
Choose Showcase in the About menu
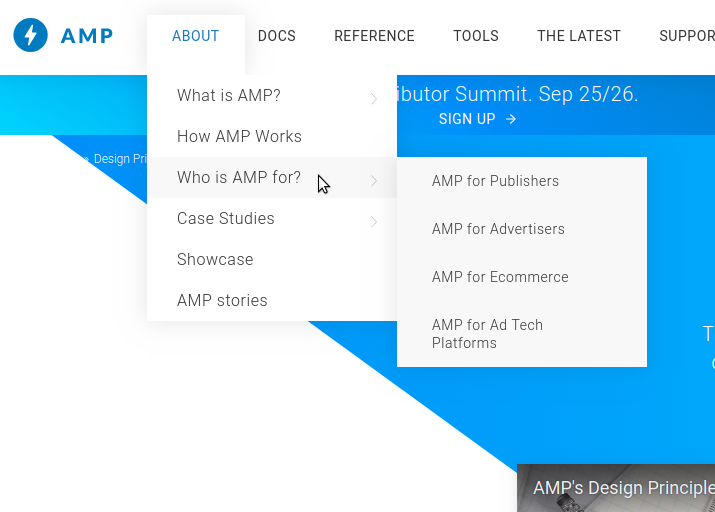[x=215, y=259]
